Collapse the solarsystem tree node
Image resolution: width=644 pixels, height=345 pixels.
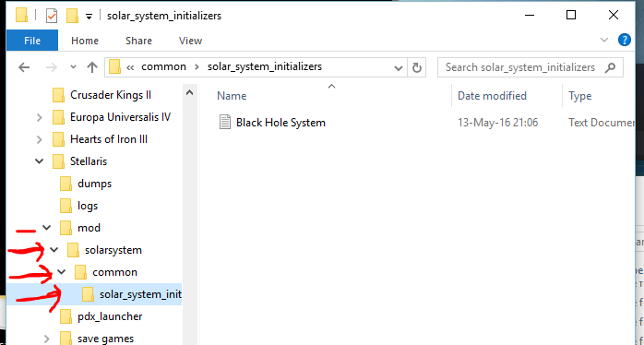pyautogui.click(x=54, y=250)
